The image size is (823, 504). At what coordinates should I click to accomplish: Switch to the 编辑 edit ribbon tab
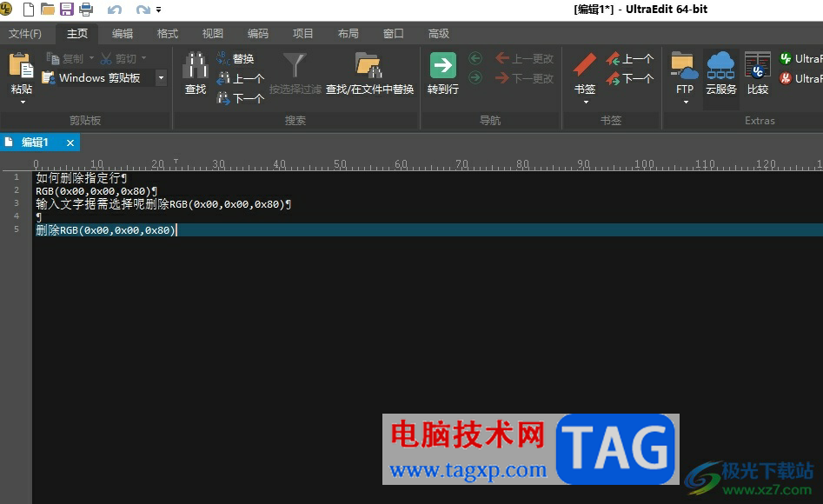123,34
